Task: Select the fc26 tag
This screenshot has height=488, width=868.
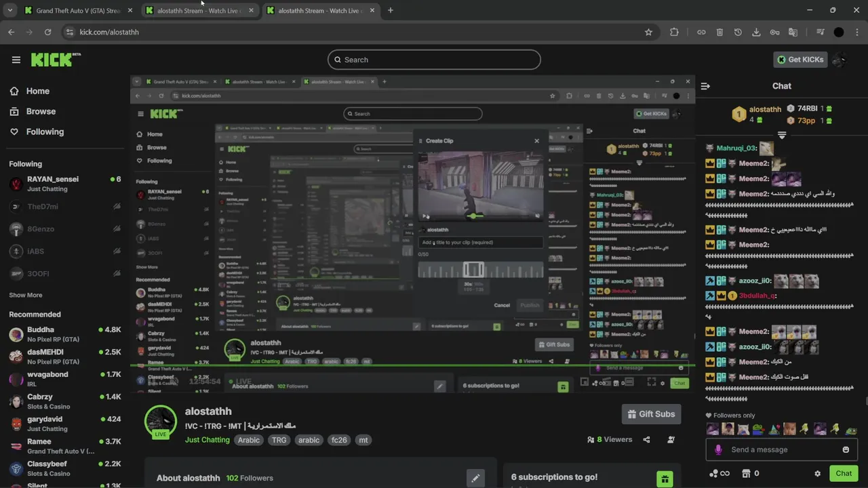Action: point(338,440)
